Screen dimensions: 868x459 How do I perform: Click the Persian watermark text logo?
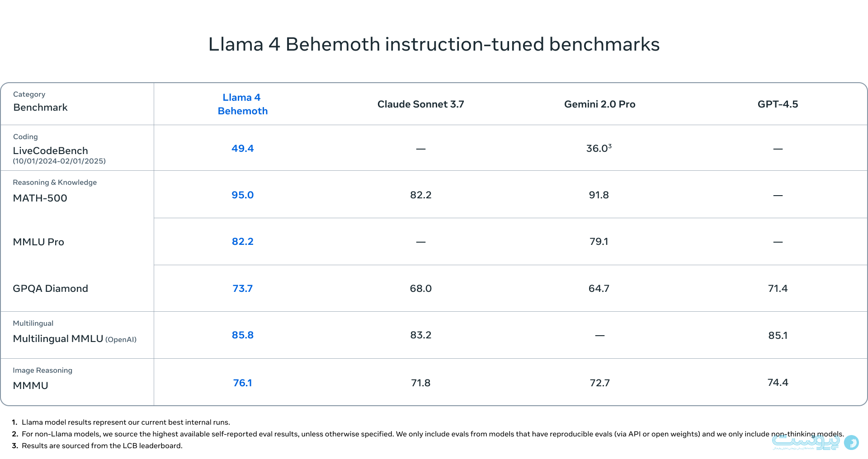[x=805, y=441]
